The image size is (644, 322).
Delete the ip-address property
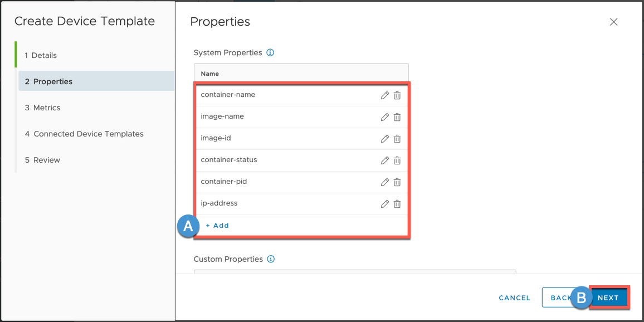point(397,204)
